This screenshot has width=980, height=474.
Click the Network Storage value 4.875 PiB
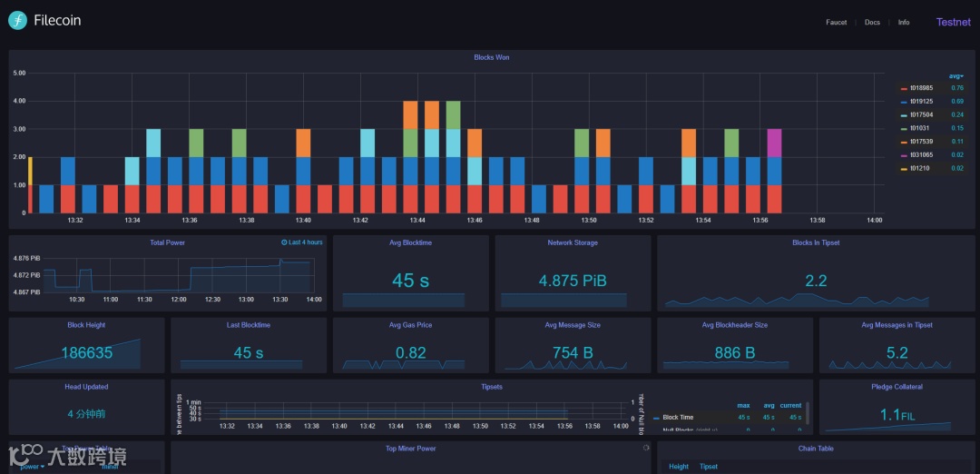(573, 281)
